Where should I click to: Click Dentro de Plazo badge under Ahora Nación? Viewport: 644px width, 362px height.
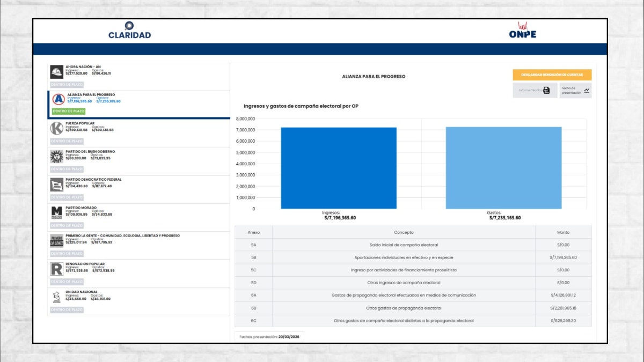67,85
